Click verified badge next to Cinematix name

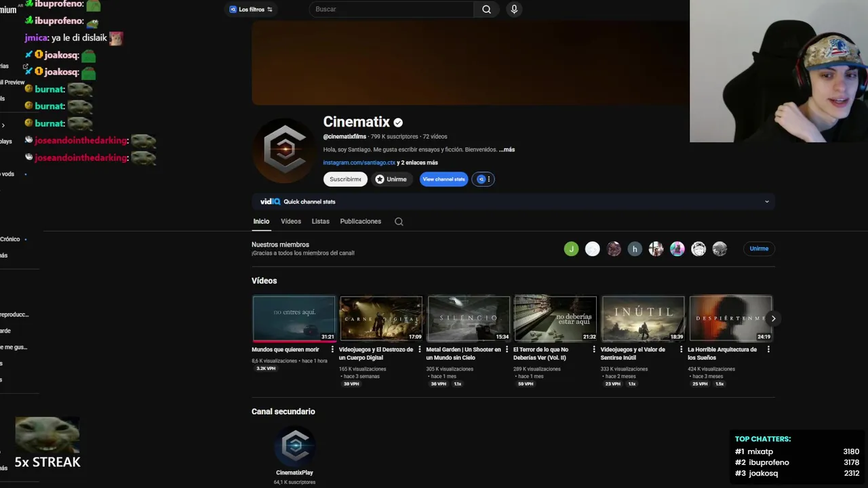398,123
